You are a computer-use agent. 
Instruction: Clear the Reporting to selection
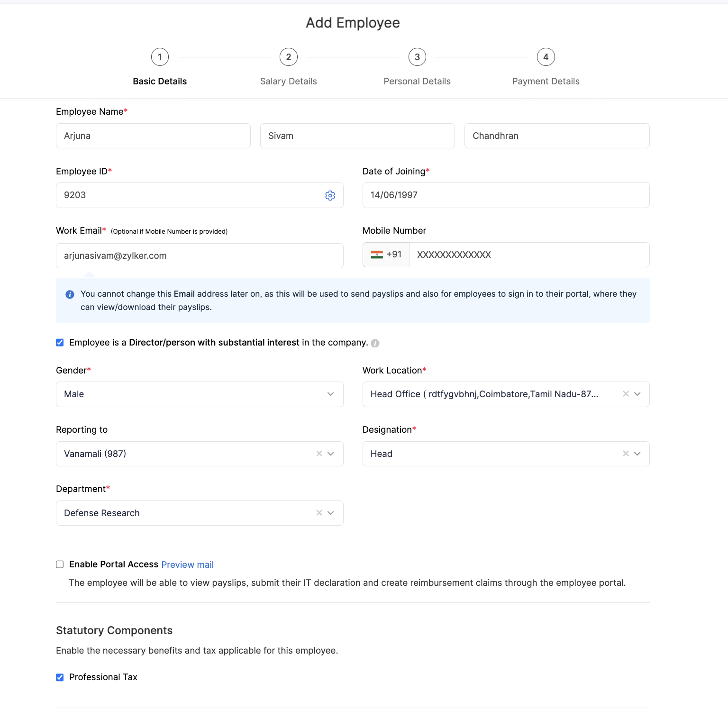tap(319, 454)
